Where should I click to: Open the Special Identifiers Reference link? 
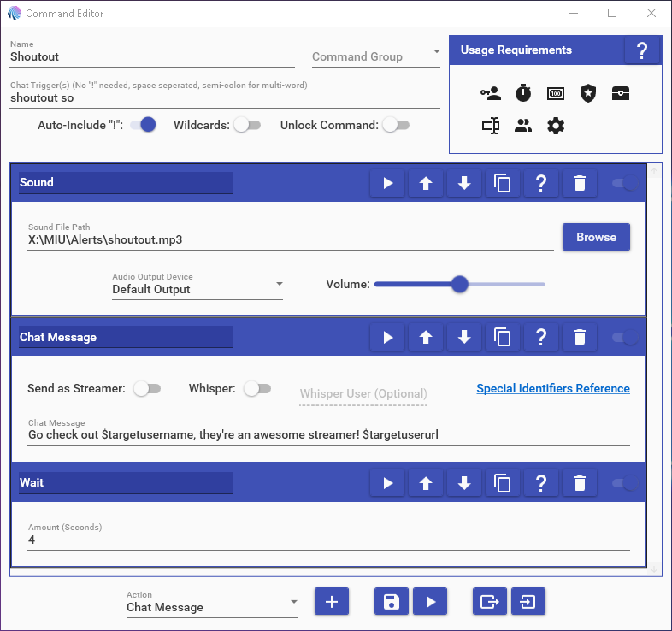click(x=553, y=388)
